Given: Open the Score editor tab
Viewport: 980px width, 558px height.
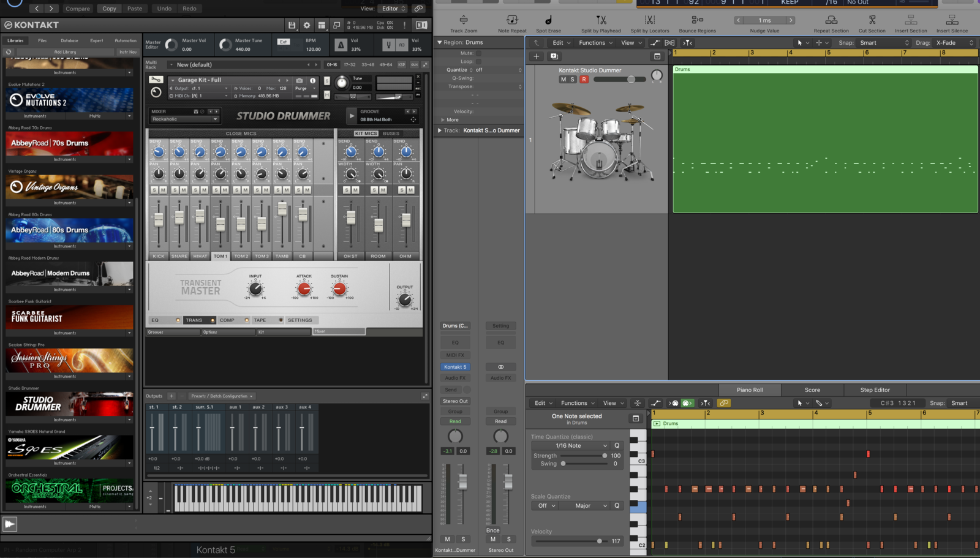Looking at the screenshot, I should [x=812, y=390].
